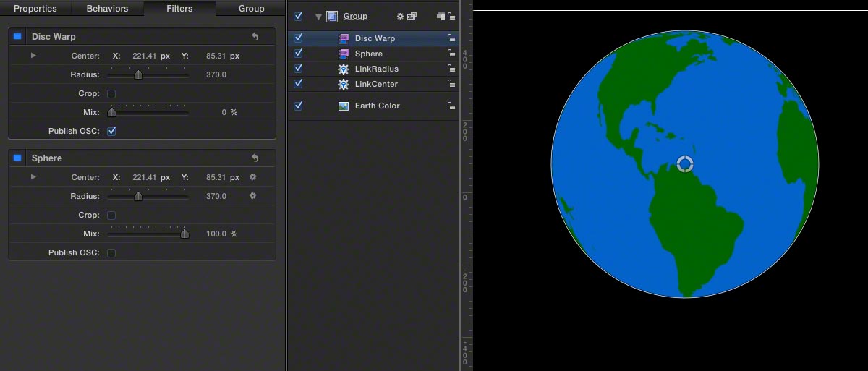Open behavior gear menu for Sphere Center
The height and width of the screenshot is (371, 868).
(x=252, y=177)
